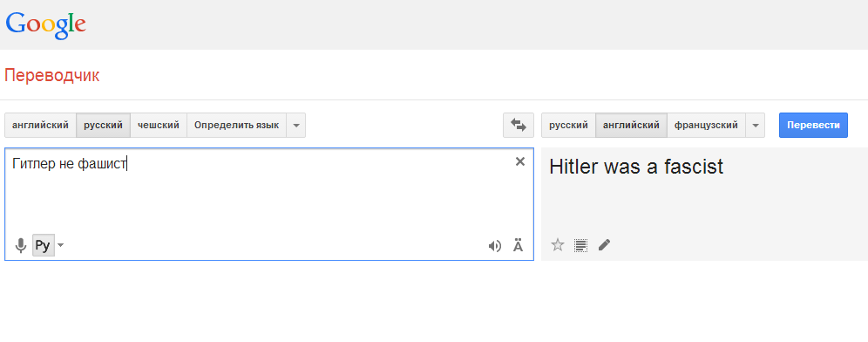Click the blue Перевести button
The width and height of the screenshot is (868, 342).
[x=813, y=126]
